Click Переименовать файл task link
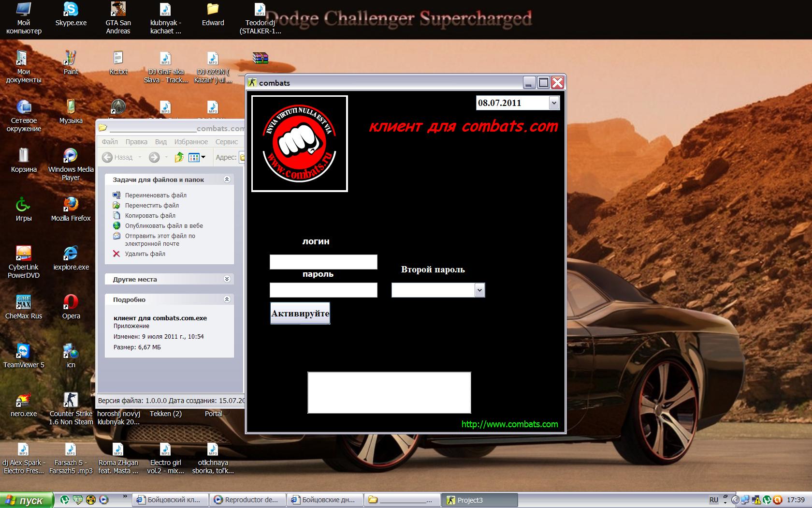Screen dimensions: 812x508 pos(156,195)
